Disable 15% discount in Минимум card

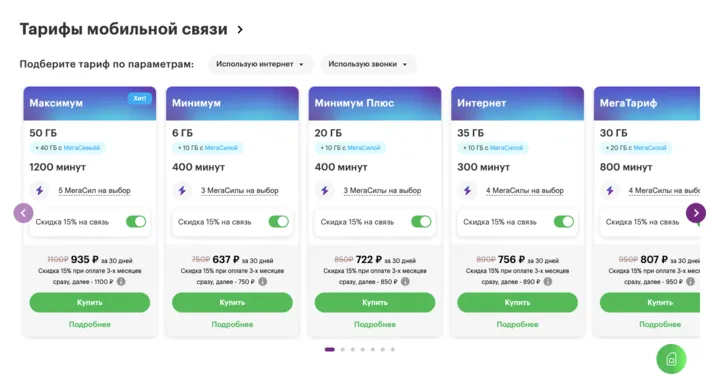coord(278,222)
